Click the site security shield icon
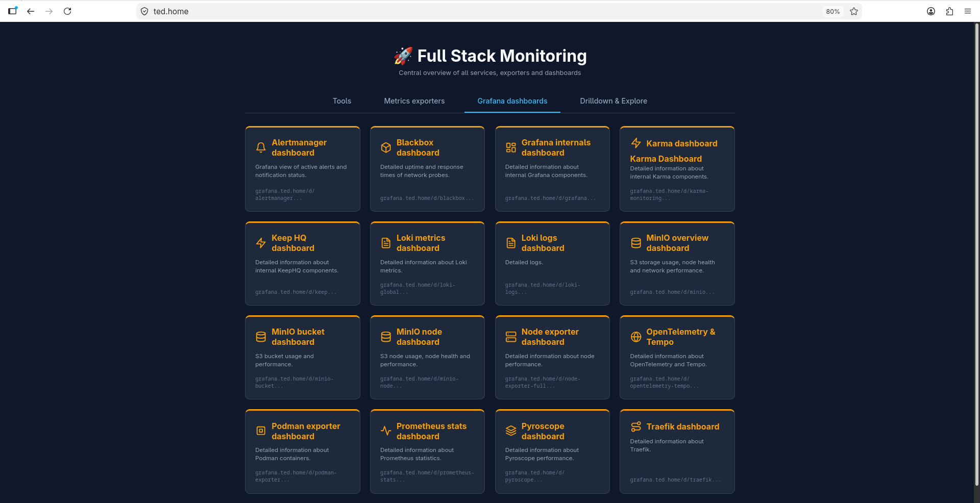The image size is (980, 503). [144, 11]
